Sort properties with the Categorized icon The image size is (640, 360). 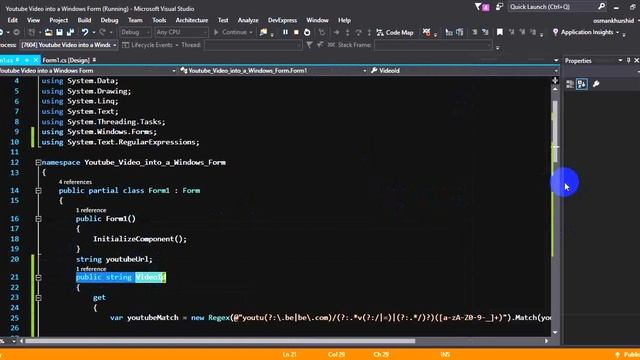pyautogui.click(x=570, y=84)
